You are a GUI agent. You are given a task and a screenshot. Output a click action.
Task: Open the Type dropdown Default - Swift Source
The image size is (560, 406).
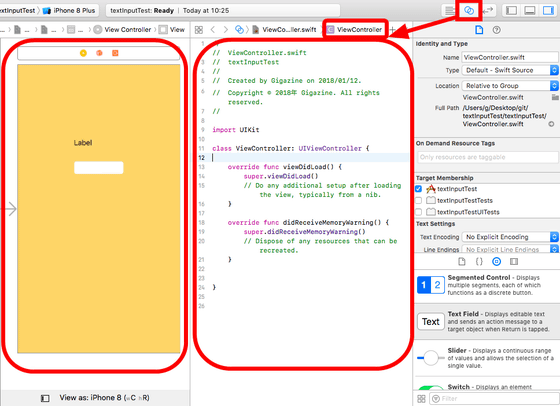pyautogui.click(x=510, y=70)
